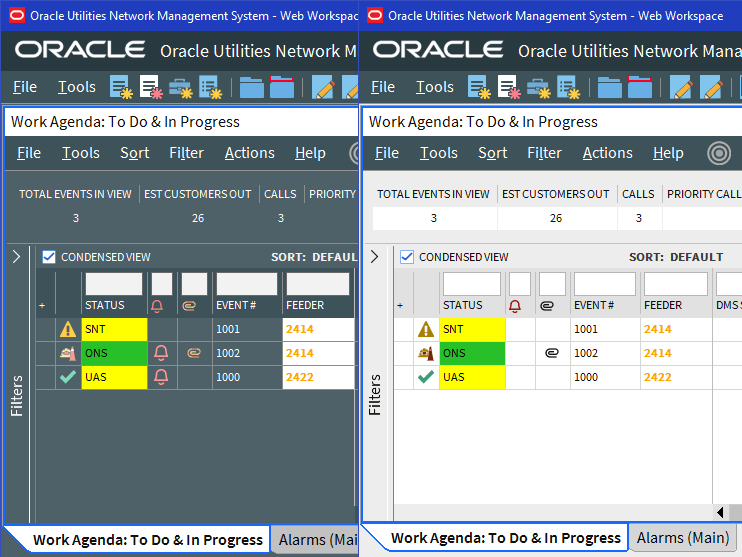
Task: Click paperclip attachment on event 1002, right window
Action: tap(552, 353)
